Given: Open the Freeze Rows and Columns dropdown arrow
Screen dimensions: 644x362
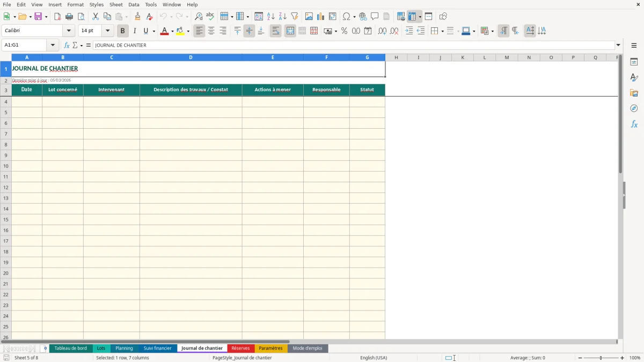Looking at the screenshot, I should click(x=420, y=17).
